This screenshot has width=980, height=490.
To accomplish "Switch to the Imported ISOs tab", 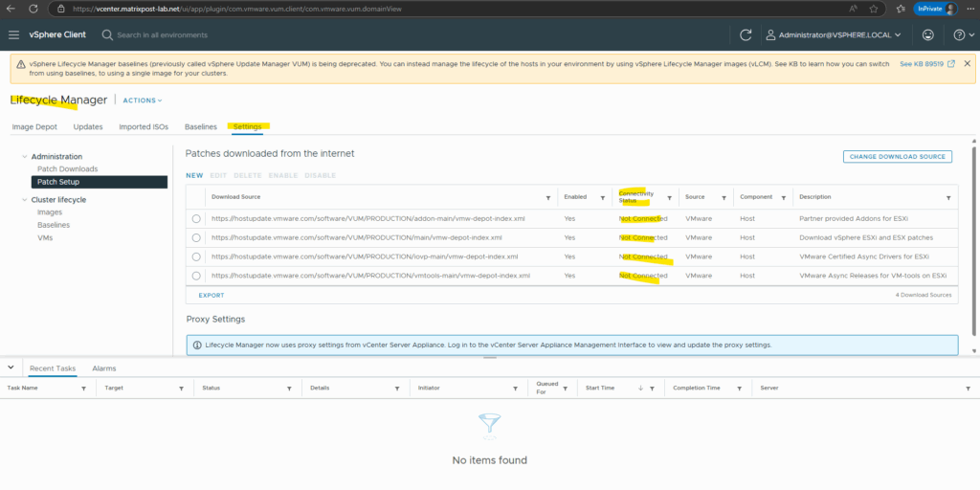I will coord(144,126).
